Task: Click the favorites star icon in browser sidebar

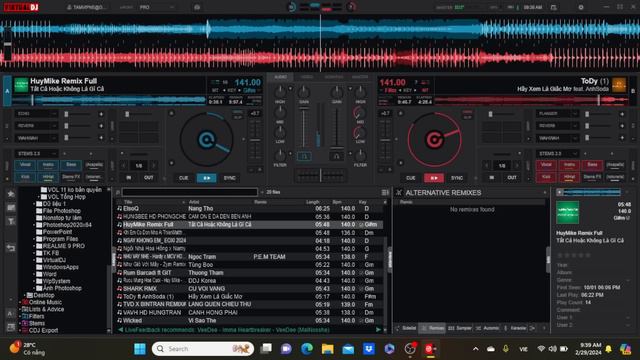Action: coord(11,194)
